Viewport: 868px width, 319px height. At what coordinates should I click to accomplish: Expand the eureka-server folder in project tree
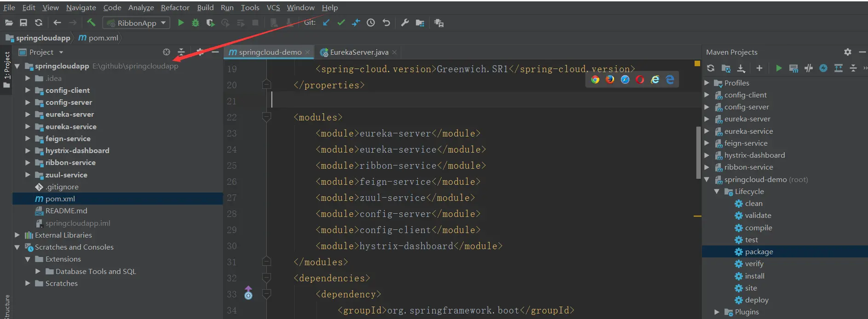[x=28, y=114]
